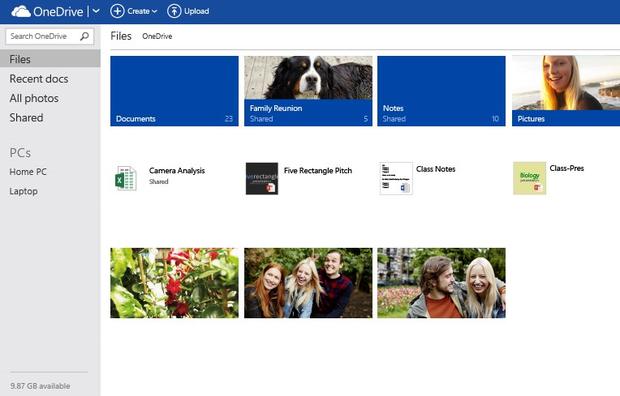
Task: Expand the Create dropdown arrow
Action: 154,11
